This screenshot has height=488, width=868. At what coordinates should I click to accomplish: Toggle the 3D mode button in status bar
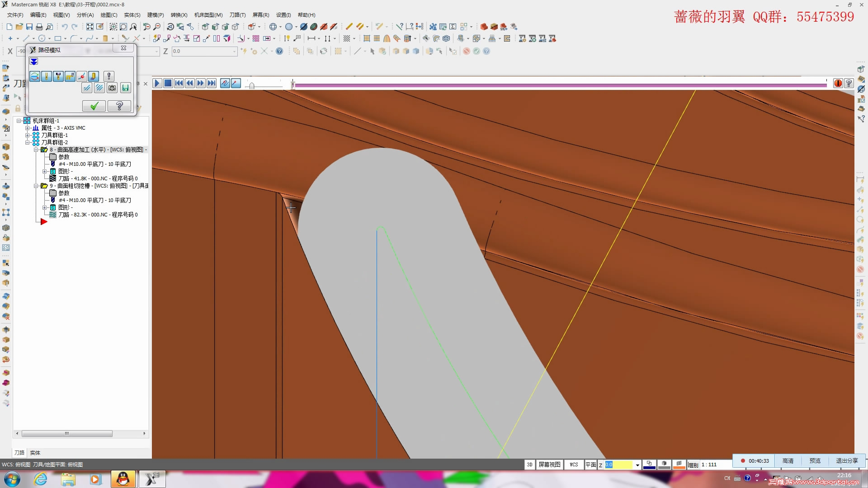pyautogui.click(x=529, y=465)
